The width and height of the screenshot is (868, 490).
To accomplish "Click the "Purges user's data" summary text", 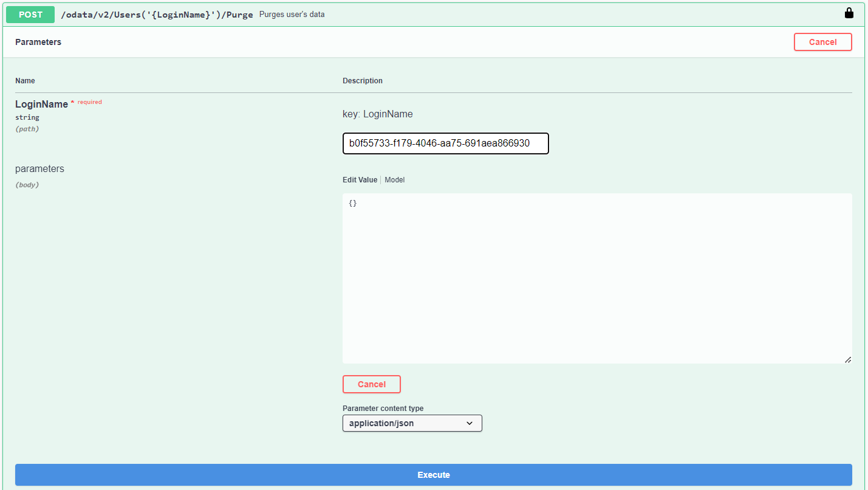I will click(x=292, y=15).
